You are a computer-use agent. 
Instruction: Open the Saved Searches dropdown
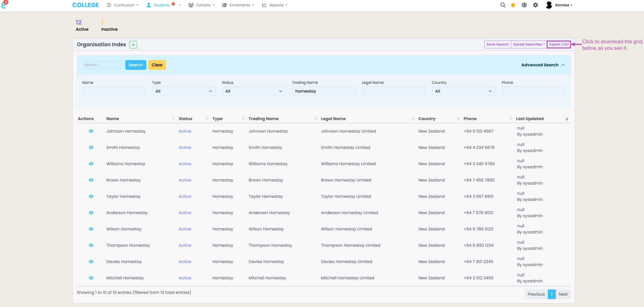529,44
